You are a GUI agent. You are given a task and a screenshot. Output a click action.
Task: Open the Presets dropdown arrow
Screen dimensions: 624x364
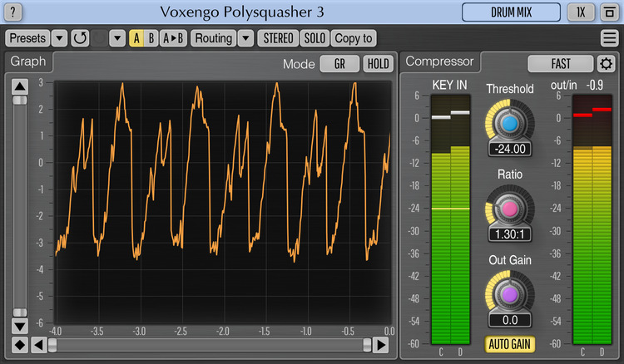pos(59,38)
